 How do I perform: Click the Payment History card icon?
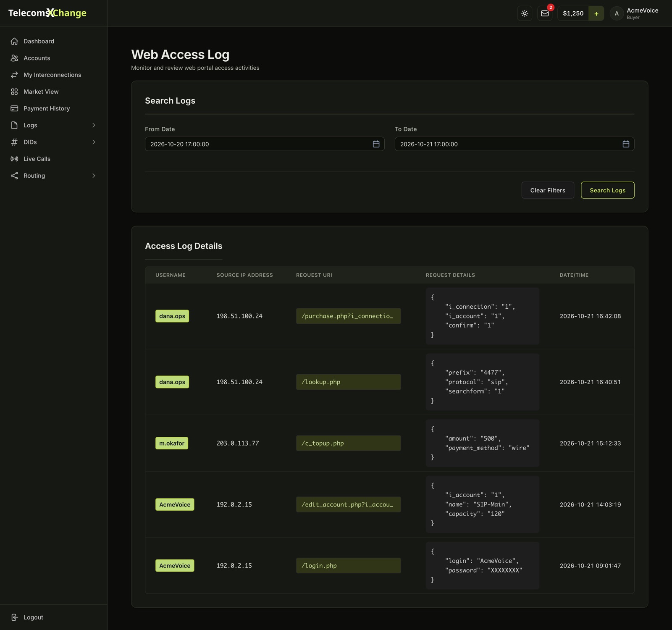14,108
